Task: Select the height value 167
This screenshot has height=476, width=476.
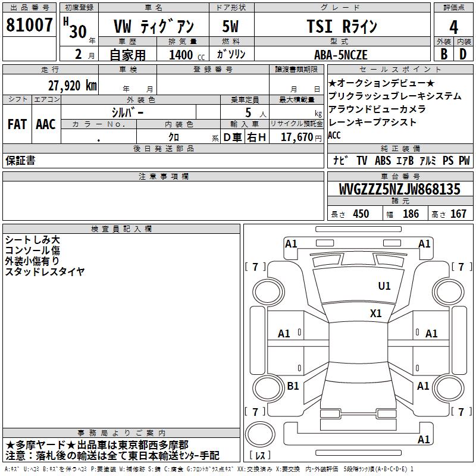Action: 458,214
